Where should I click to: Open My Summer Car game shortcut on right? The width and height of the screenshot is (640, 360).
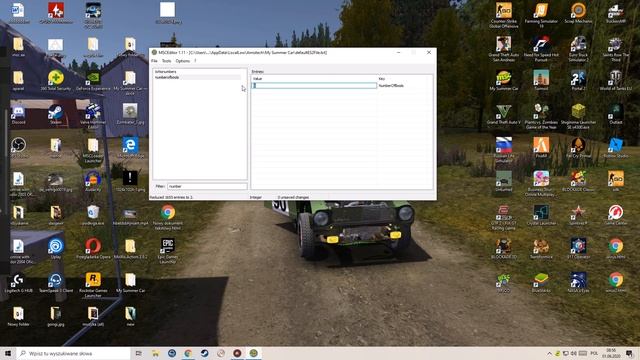pyautogui.click(x=504, y=80)
